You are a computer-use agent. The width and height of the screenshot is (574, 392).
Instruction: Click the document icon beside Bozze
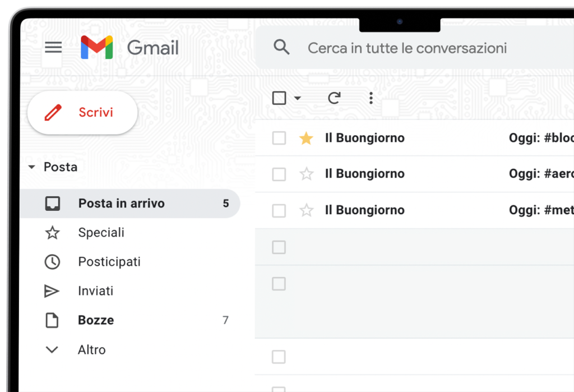click(52, 320)
